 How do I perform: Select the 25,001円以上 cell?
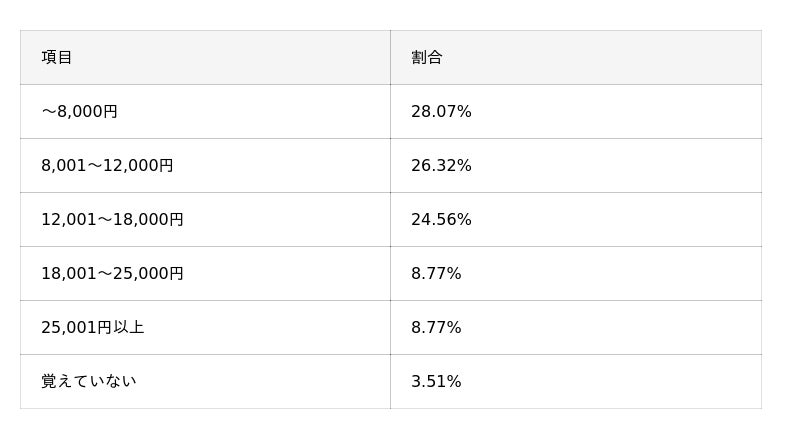tap(93, 328)
